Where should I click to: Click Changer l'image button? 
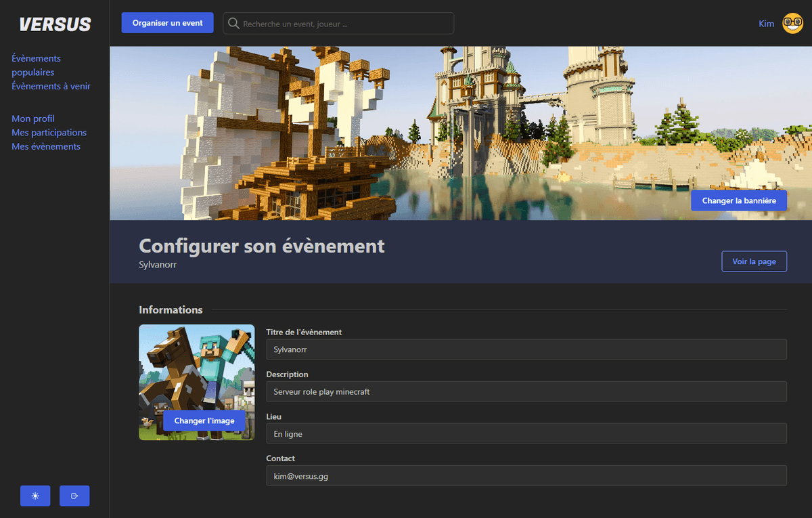(x=204, y=420)
